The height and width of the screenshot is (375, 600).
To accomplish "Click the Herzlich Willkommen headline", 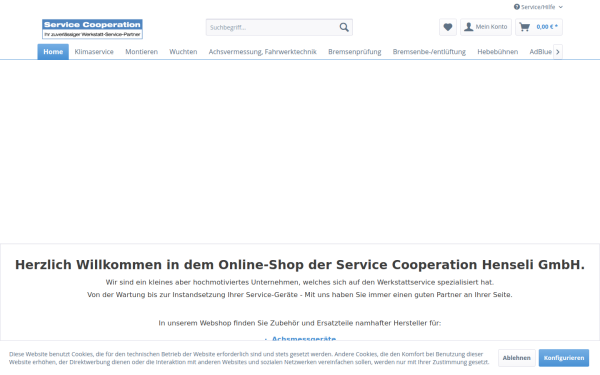I will [x=300, y=265].
